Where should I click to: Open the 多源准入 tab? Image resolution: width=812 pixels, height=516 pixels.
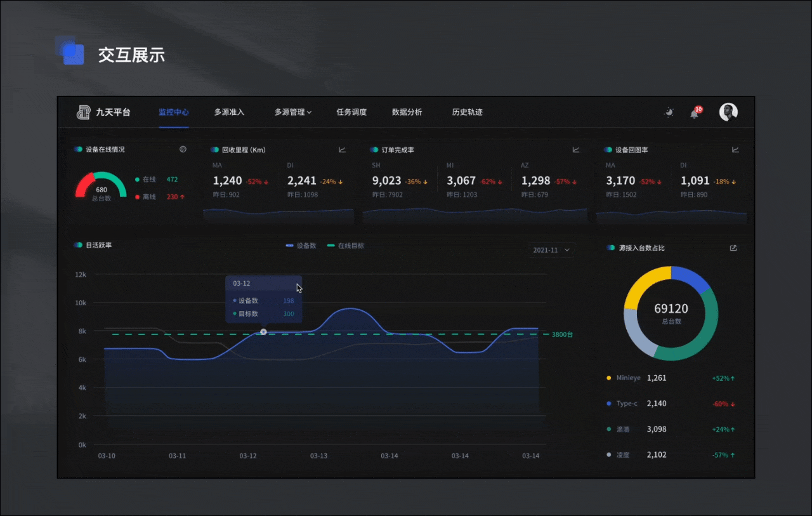[x=229, y=112]
